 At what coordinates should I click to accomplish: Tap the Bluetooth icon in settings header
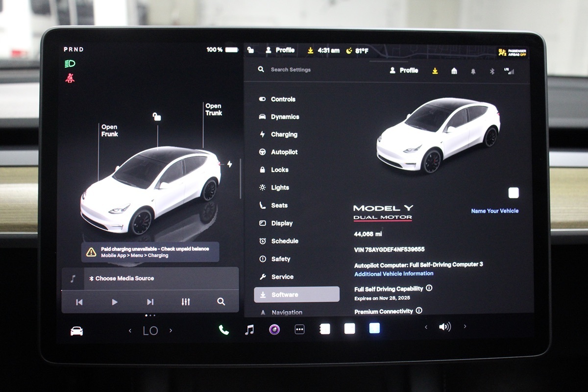coord(492,71)
